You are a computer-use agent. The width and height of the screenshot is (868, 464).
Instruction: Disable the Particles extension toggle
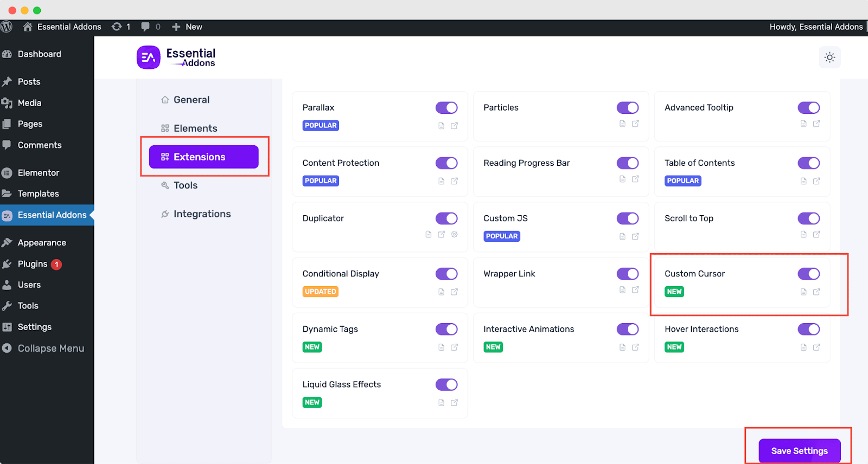[628, 108]
